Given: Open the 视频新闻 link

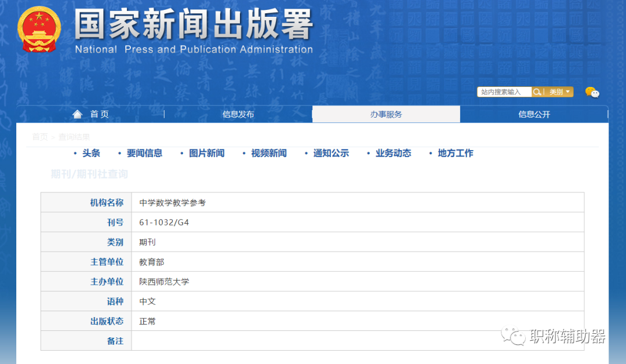Looking at the screenshot, I should click(x=269, y=153).
